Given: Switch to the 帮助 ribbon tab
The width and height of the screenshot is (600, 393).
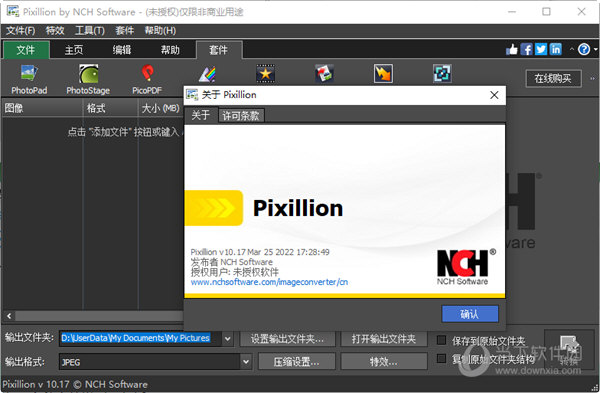Looking at the screenshot, I should (170, 50).
